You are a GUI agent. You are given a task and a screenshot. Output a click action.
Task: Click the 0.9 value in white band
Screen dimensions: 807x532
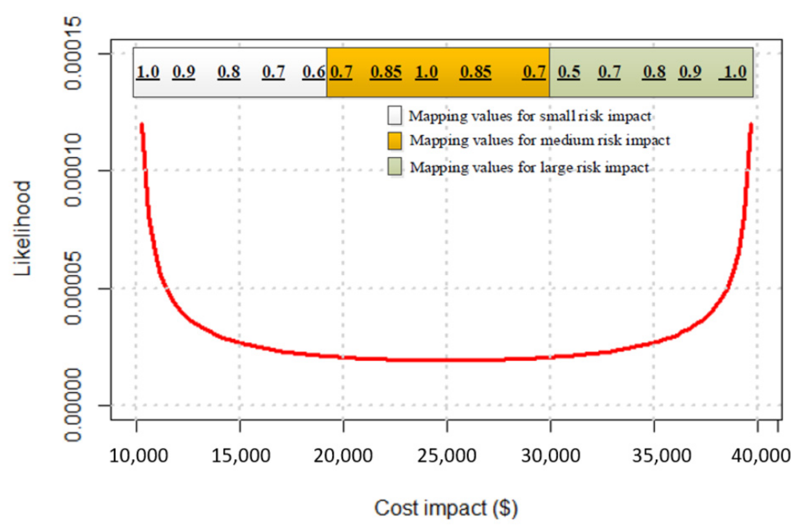(184, 72)
